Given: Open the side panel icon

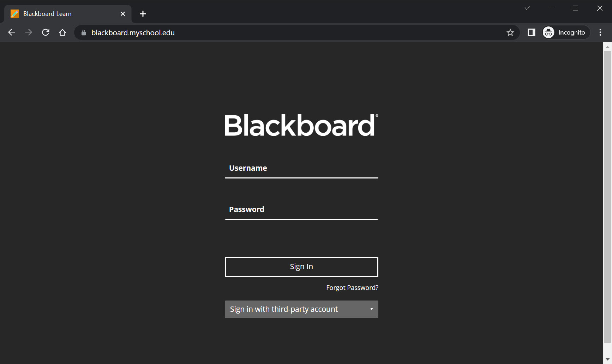Looking at the screenshot, I should pos(531,32).
